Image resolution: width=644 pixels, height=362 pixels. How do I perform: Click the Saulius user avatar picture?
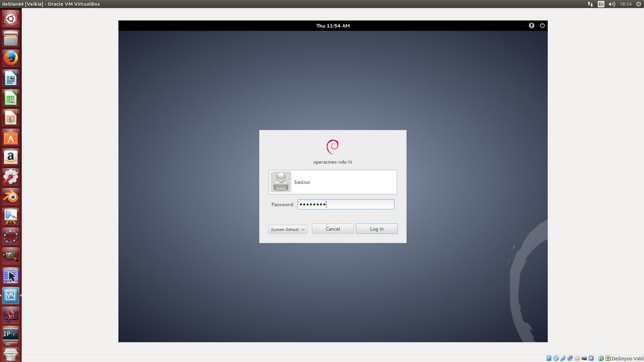[281, 182]
